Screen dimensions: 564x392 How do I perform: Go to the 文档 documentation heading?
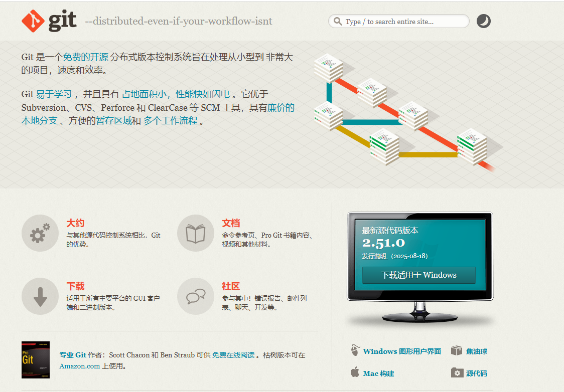click(x=231, y=223)
